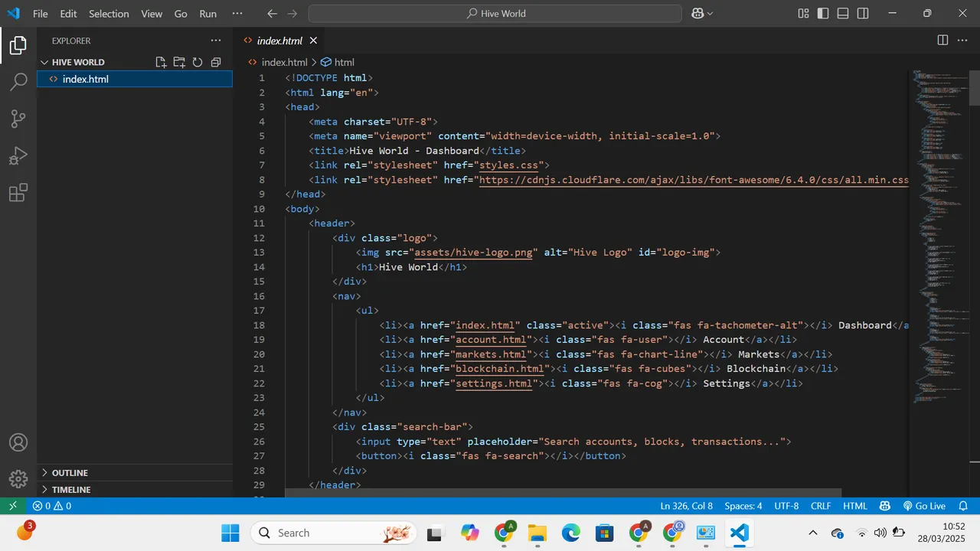Split the editor to the right
The height and width of the screenshot is (551, 980).
pyautogui.click(x=942, y=41)
